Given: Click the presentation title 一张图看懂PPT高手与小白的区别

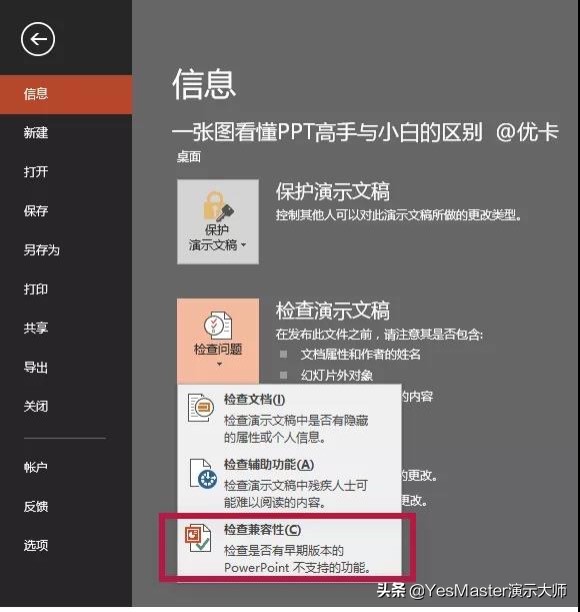Looking at the screenshot, I should tap(327, 132).
